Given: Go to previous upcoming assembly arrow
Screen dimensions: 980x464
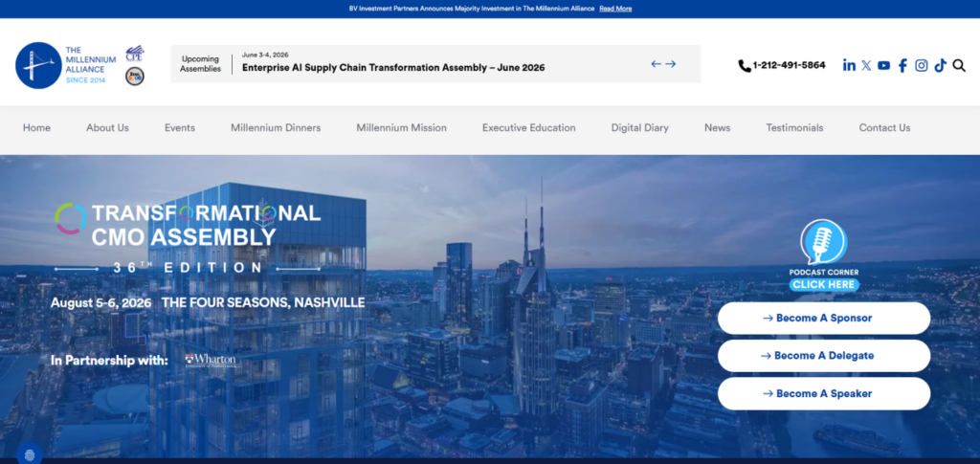Looking at the screenshot, I should tap(656, 64).
